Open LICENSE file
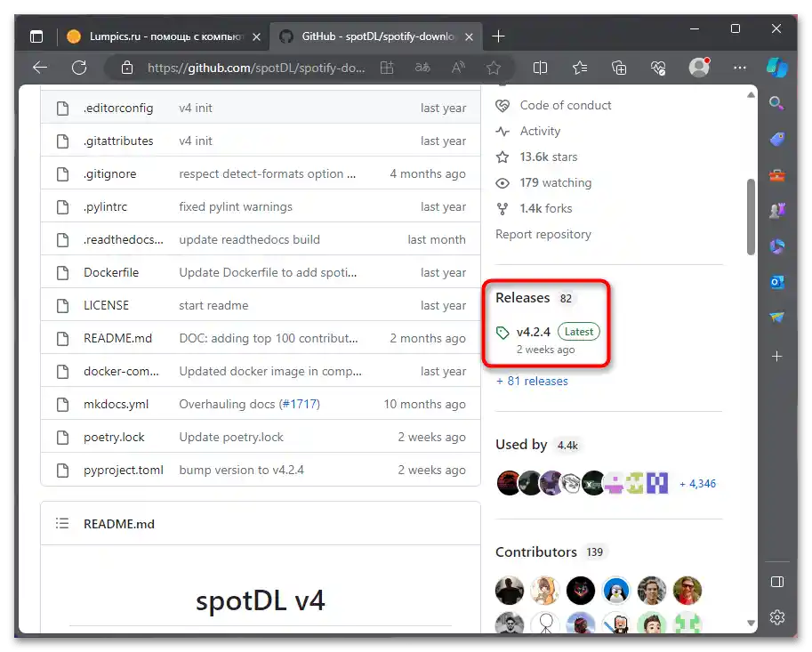The image size is (812, 652). click(106, 306)
